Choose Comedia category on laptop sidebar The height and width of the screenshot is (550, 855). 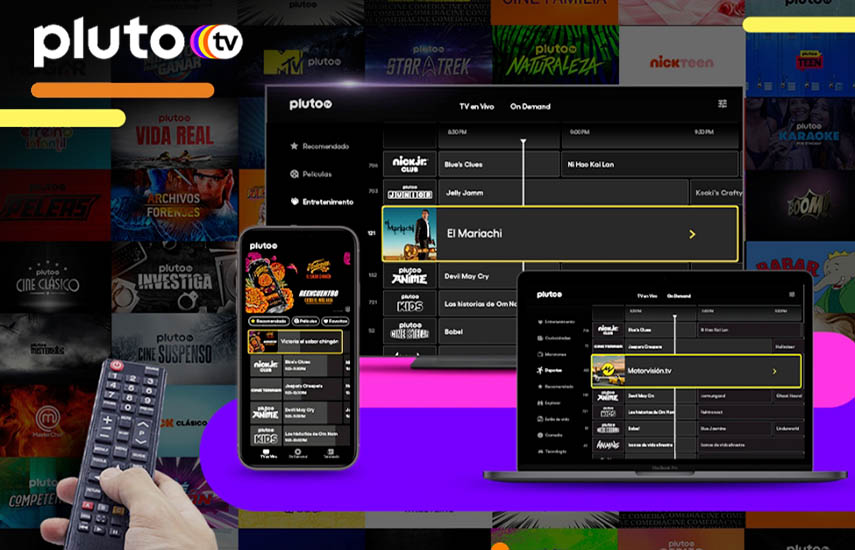(550, 435)
